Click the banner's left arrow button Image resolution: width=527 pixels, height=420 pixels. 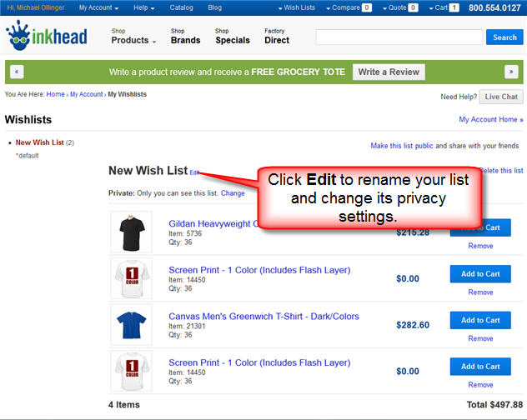[x=18, y=72]
